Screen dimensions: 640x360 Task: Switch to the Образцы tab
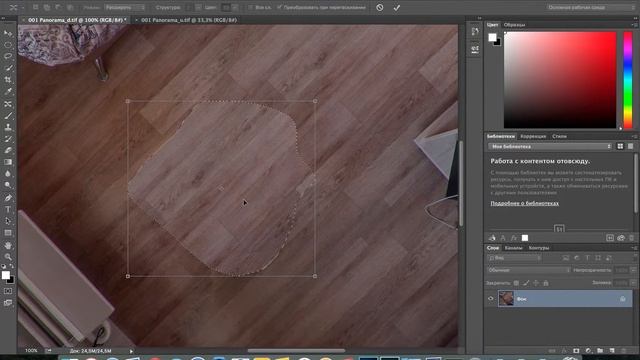[514, 25]
